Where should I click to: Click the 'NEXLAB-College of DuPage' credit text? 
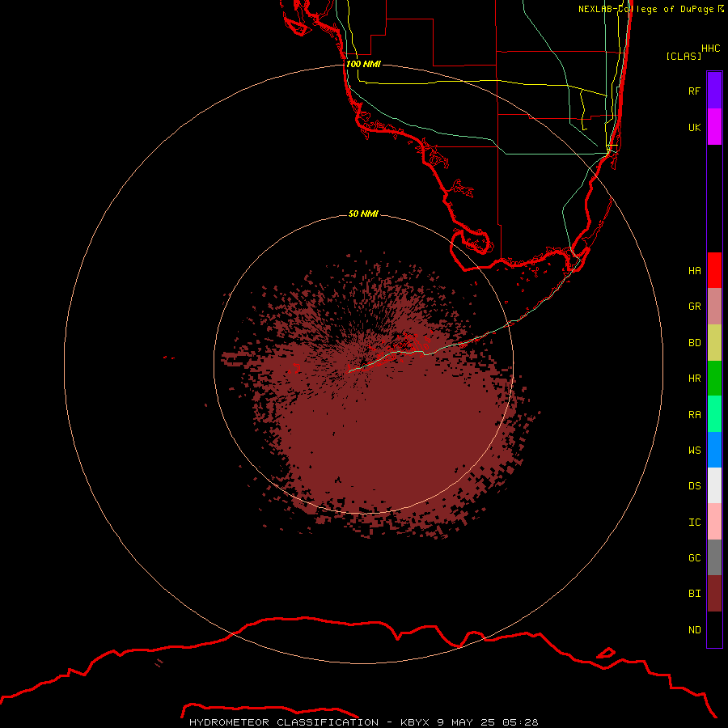tap(645, 9)
